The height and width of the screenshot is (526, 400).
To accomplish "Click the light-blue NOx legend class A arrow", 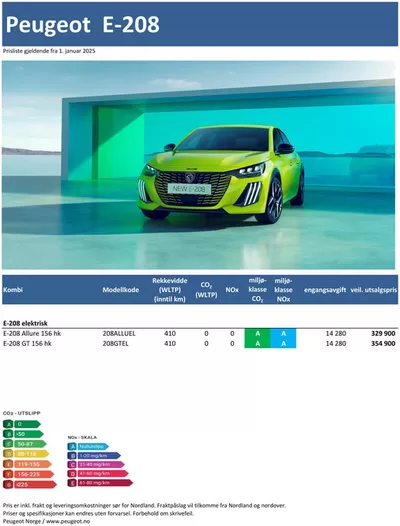I will point(88,446).
